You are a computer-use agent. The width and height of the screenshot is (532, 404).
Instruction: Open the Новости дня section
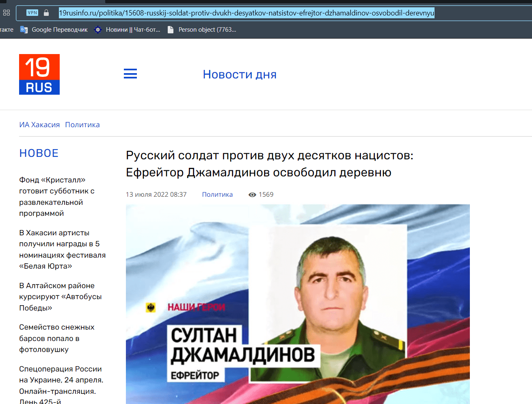tap(240, 74)
